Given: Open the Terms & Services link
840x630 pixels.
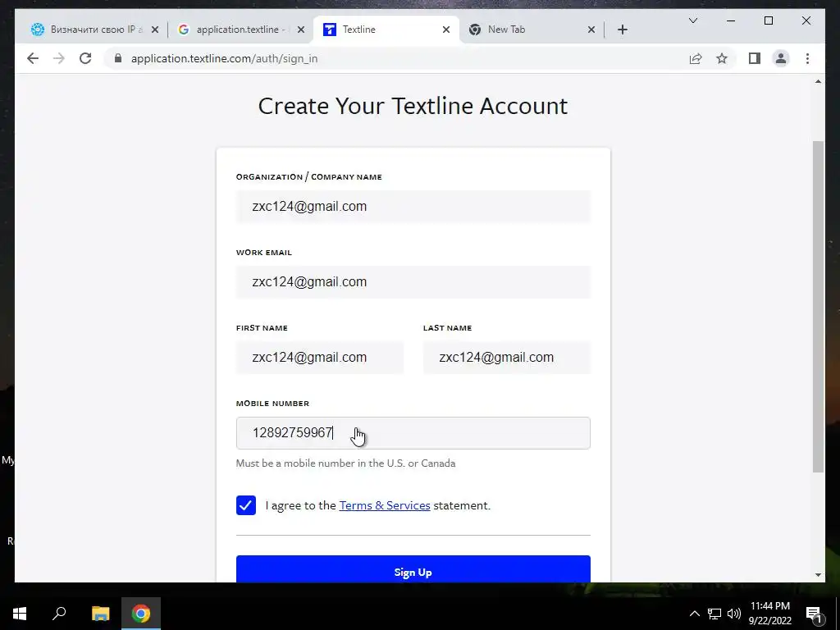Looking at the screenshot, I should click(385, 505).
